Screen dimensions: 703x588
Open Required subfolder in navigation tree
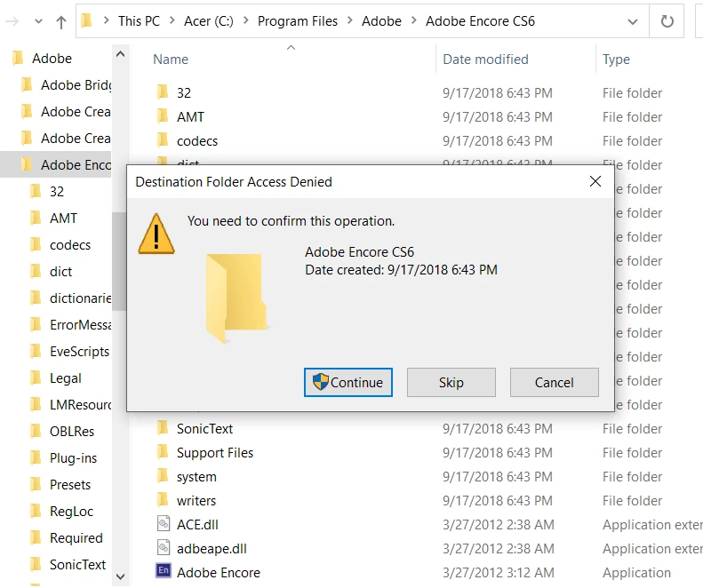coord(76,537)
